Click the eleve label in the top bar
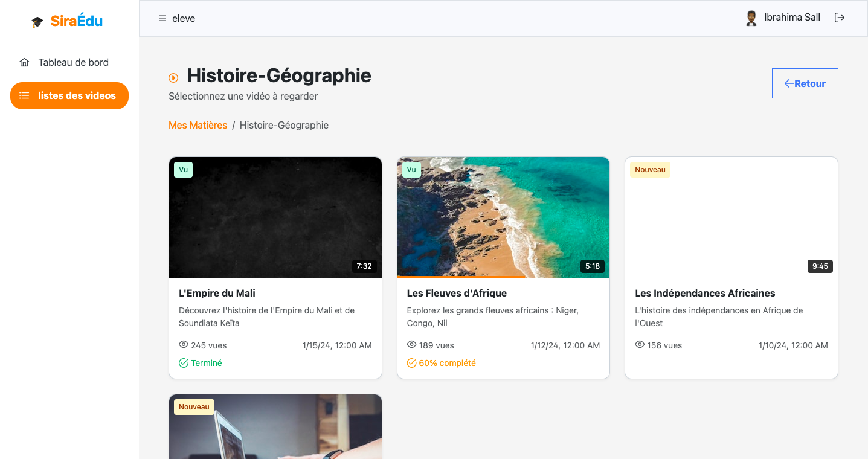Viewport: 868px width, 459px height. 184,18
